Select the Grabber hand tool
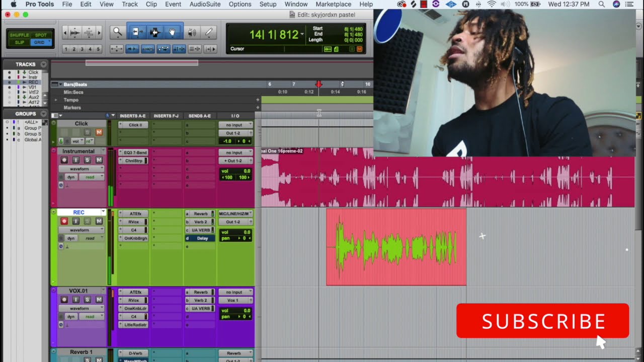This screenshot has height=362, width=644. (172, 32)
